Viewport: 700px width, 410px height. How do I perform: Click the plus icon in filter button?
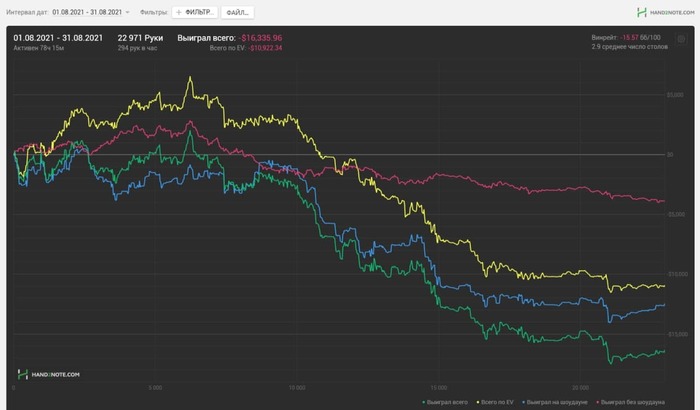click(179, 12)
